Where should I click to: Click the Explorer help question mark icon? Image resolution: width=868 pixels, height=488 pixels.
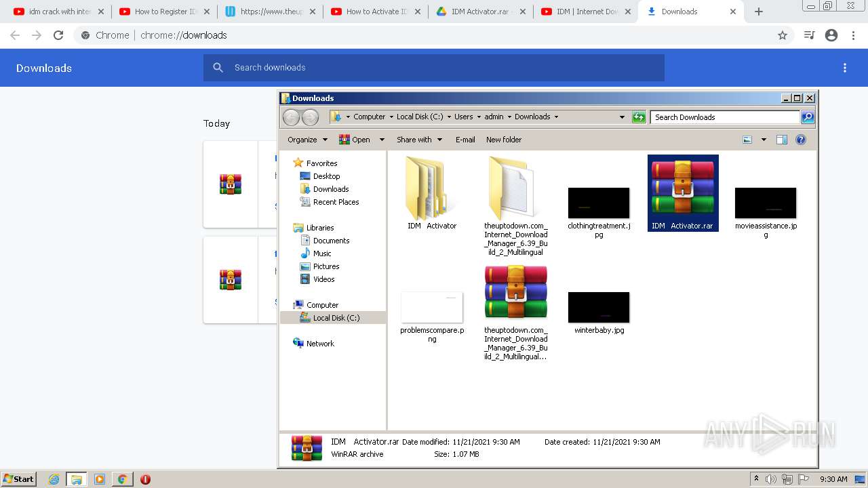point(801,140)
